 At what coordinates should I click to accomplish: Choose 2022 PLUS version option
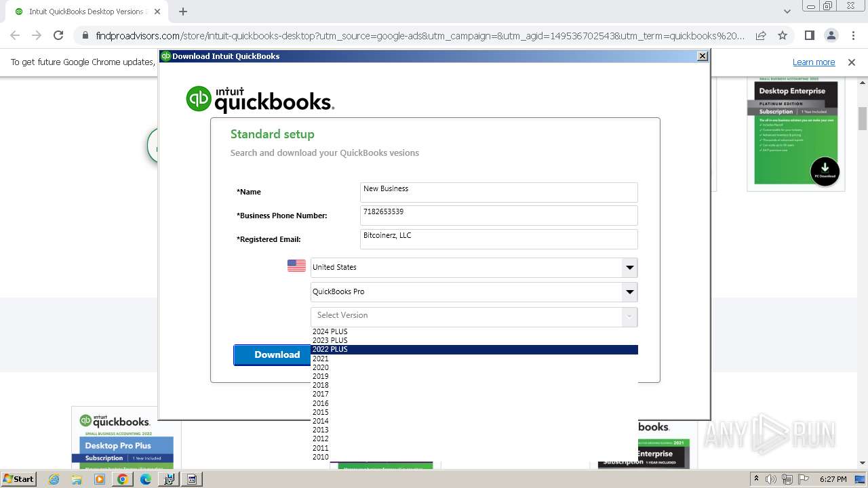coord(474,349)
